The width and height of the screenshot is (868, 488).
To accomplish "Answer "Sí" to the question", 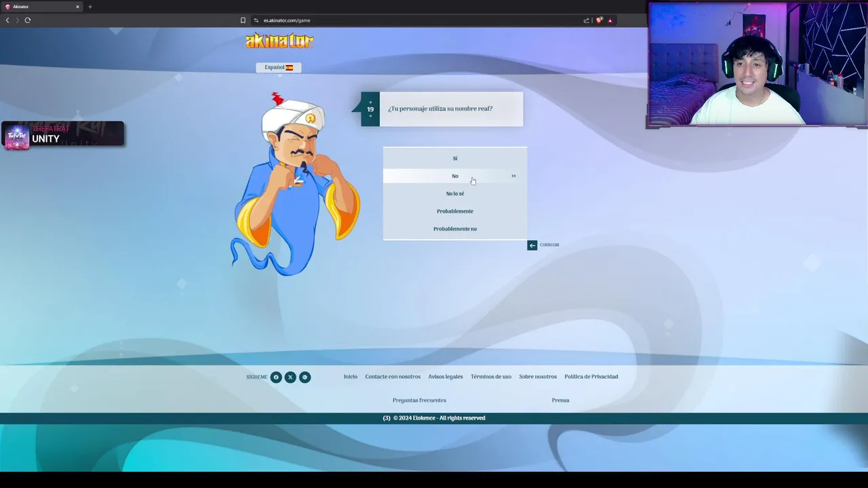I will point(455,159).
